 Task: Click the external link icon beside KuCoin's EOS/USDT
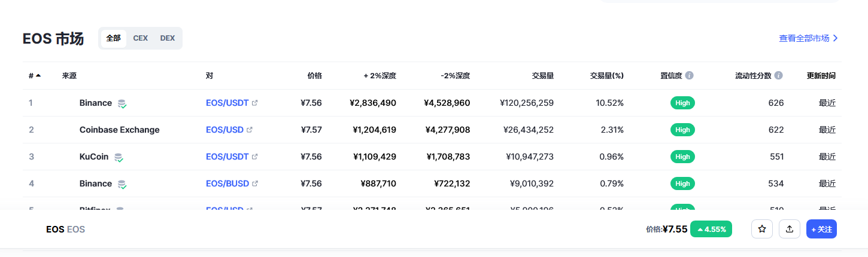(255, 157)
